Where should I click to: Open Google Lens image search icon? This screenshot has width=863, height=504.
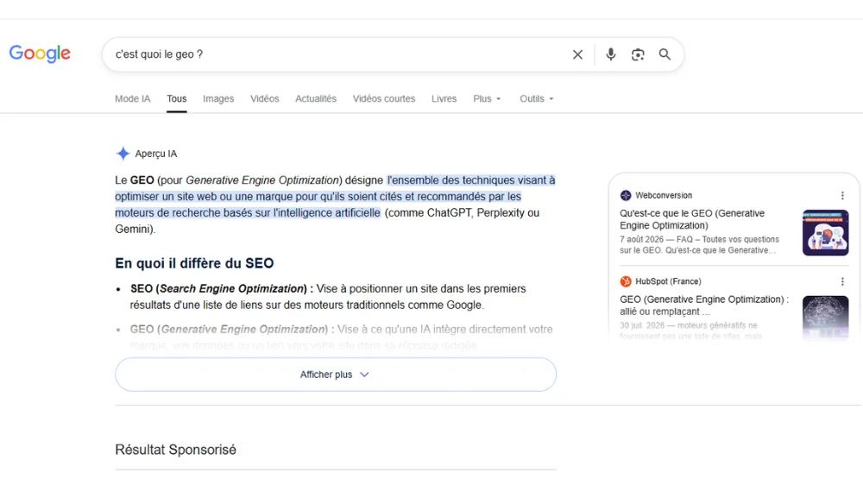[x=638, y=54]
